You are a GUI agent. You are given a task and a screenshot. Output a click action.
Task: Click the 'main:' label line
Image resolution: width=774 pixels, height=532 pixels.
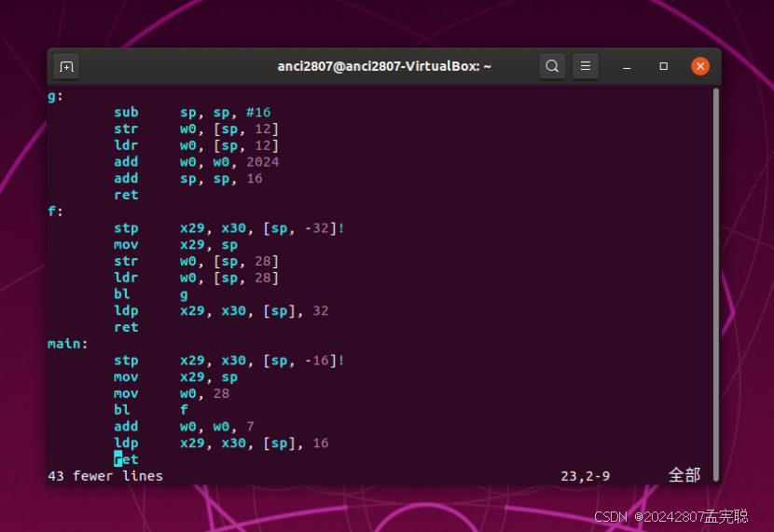pyautogui.click(x=68, y=344)
